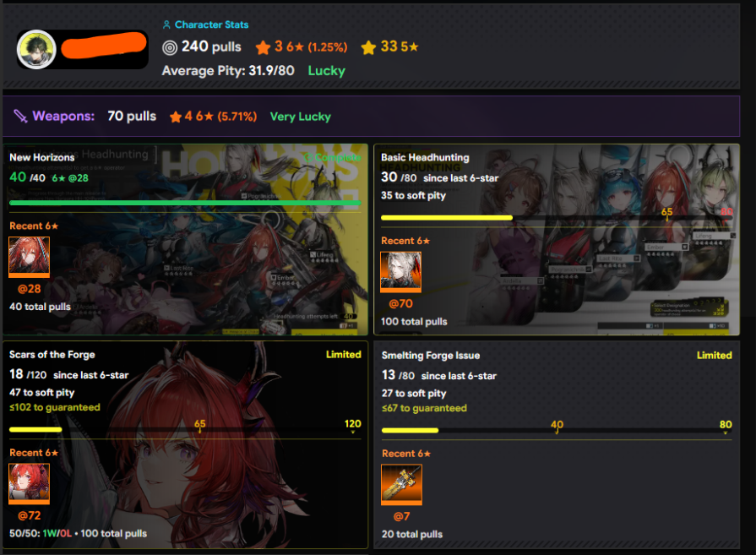Click the target icon beside 240 pulls
The image size is (756, 555).
170,47
